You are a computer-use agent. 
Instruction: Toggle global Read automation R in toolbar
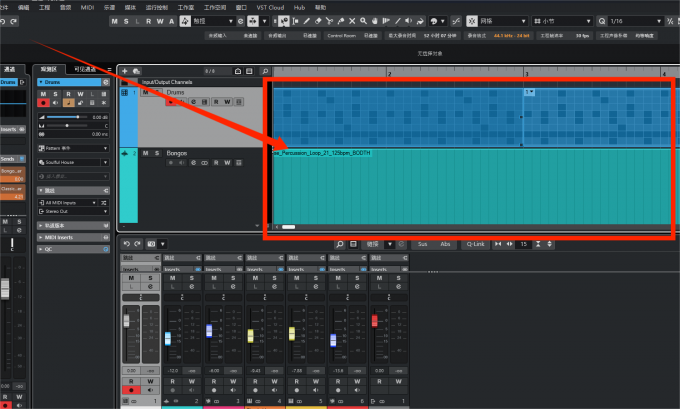(x=149, y=21)
